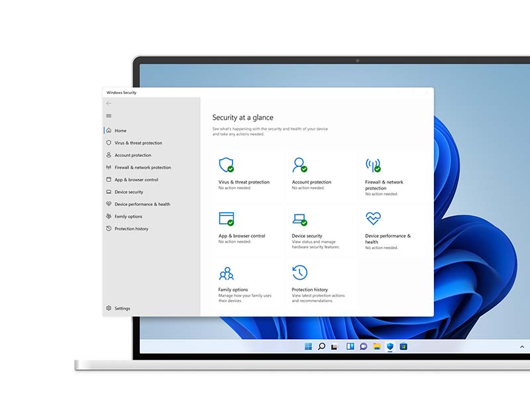Open Protection history from the sidebar
The height and width of the screenshot is (420, 530).
click(131, 229)
